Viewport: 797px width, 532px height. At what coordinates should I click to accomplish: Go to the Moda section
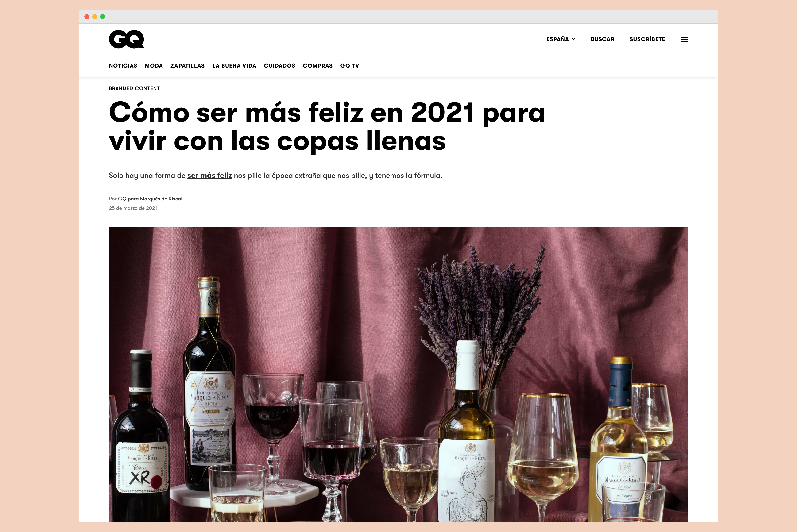[x=153, y=65]
